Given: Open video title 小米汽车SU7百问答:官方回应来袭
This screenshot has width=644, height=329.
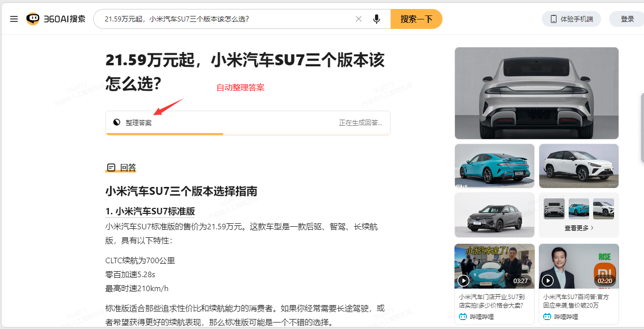Looking at the screenshot, I should point(577,301).
